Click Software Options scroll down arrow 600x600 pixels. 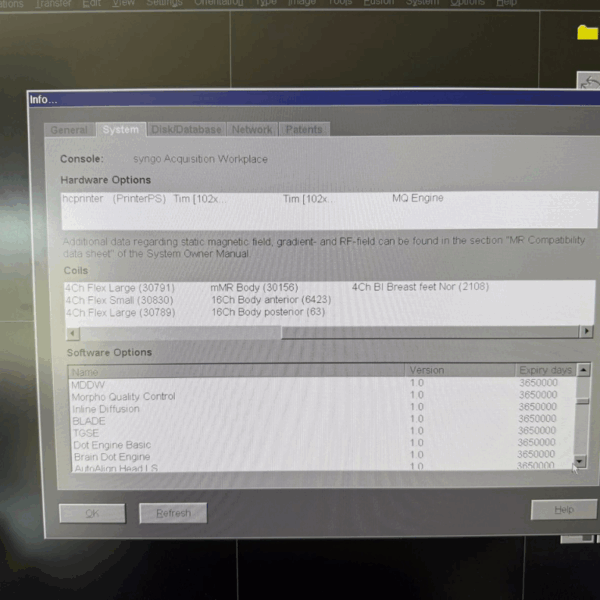(x=580, y=462)
